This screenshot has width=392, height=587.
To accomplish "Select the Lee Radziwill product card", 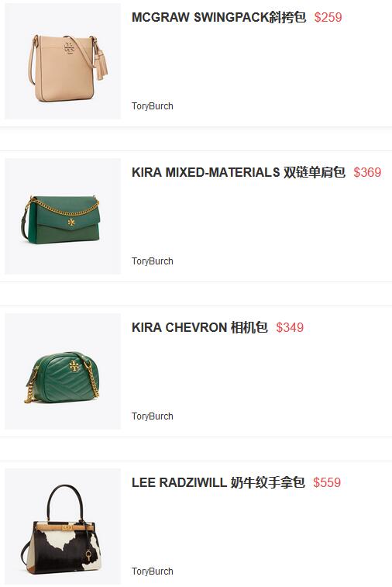I will (x=196, y=524).
